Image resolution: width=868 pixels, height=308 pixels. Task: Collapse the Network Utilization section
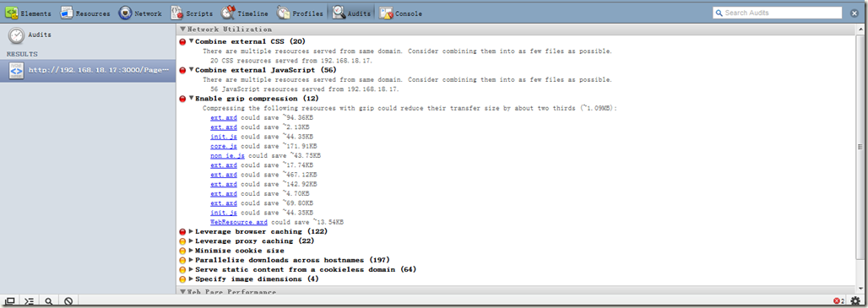(182, 30)
